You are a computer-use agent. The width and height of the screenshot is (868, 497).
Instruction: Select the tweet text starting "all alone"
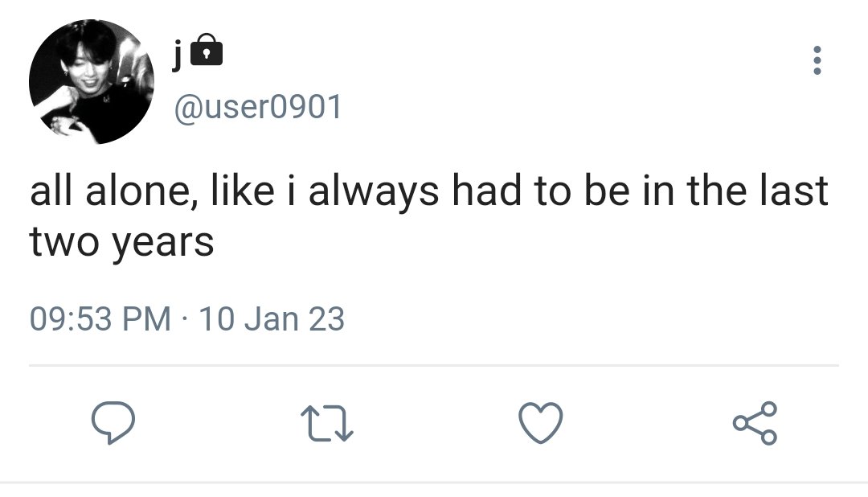point(429,216)
